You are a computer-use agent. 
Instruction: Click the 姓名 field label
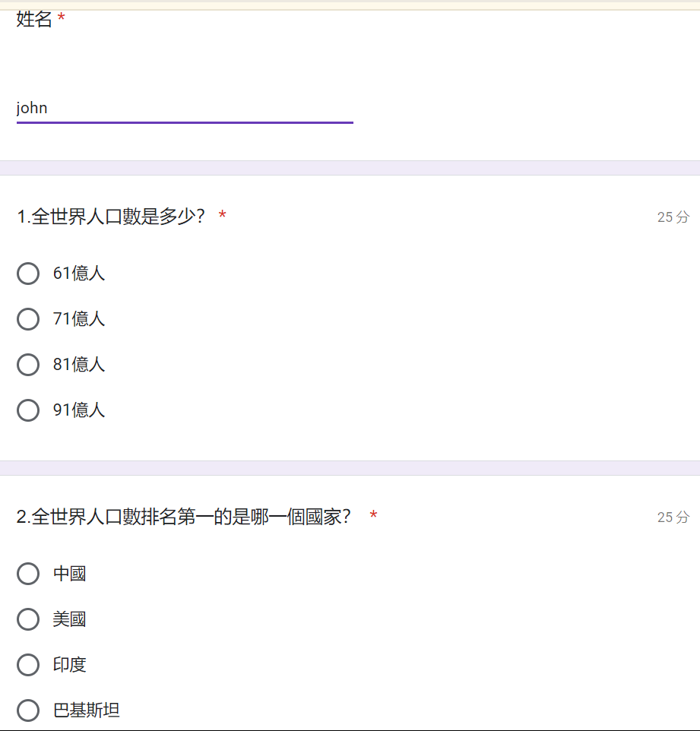[x=34, y=20]
